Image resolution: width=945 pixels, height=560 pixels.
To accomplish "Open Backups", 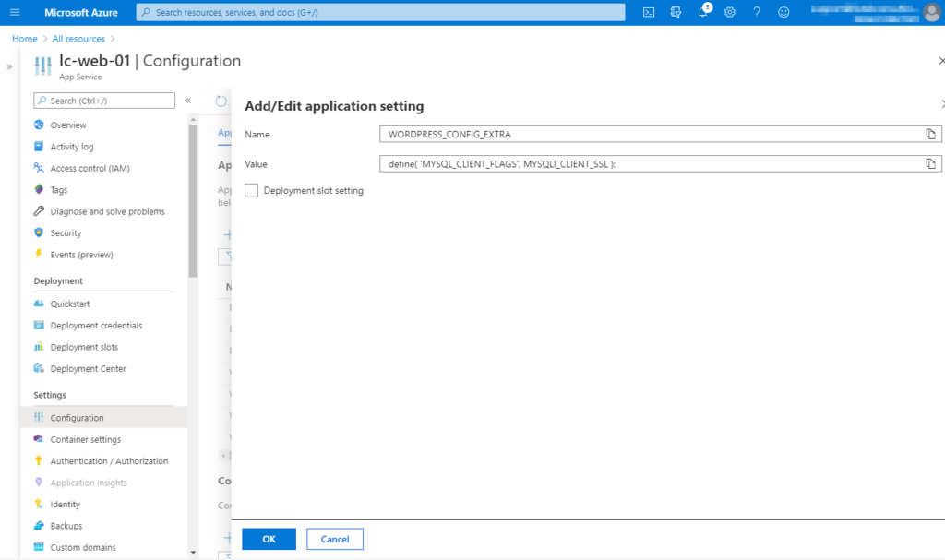I will click(66, 526).
